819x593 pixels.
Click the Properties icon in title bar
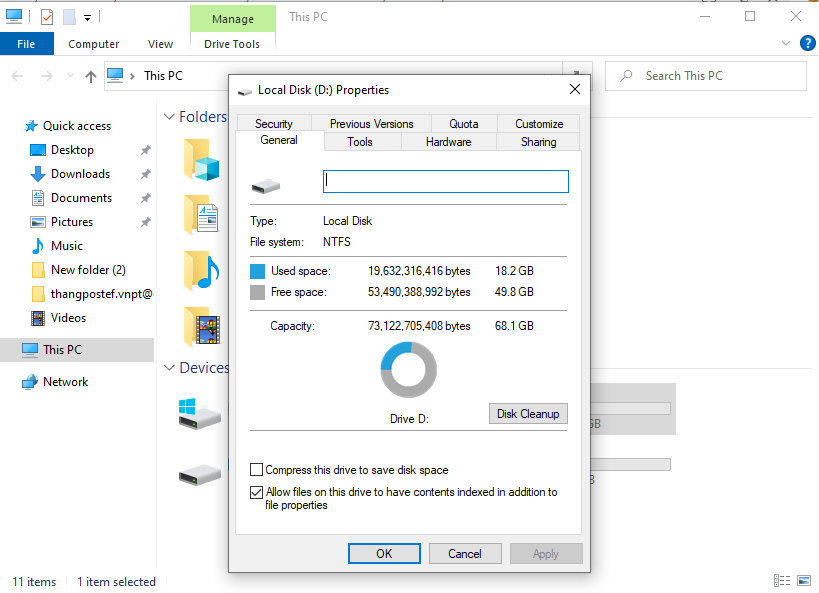coord(46,17)
